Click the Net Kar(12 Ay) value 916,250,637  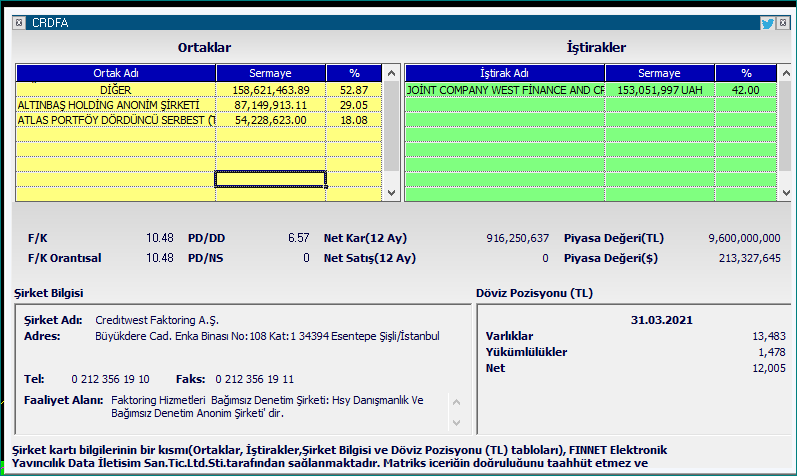tap(517, 238)
